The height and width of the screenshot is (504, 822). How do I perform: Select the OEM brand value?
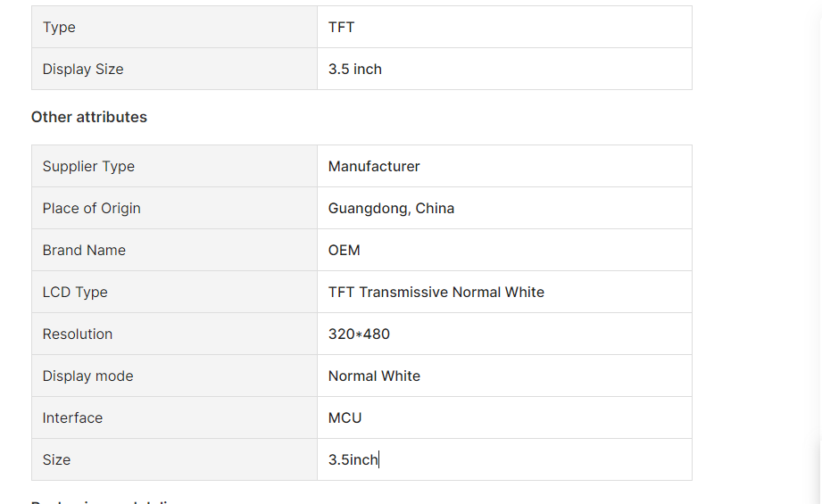(x=345, y=251)
